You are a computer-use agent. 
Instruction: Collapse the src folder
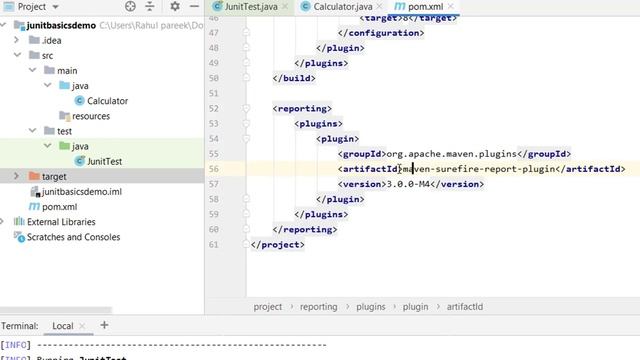(17, 55)
